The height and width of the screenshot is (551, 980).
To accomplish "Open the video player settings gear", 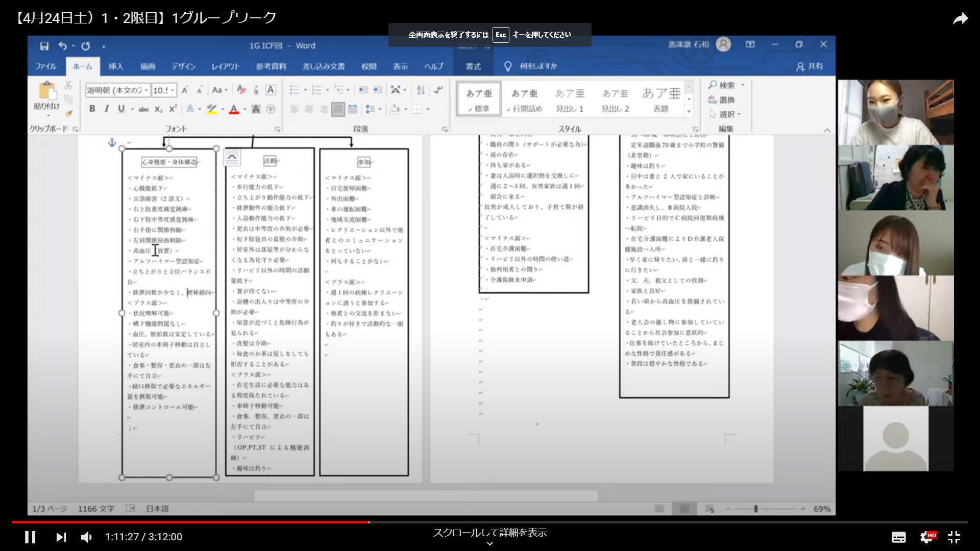I will click(927, 537).
